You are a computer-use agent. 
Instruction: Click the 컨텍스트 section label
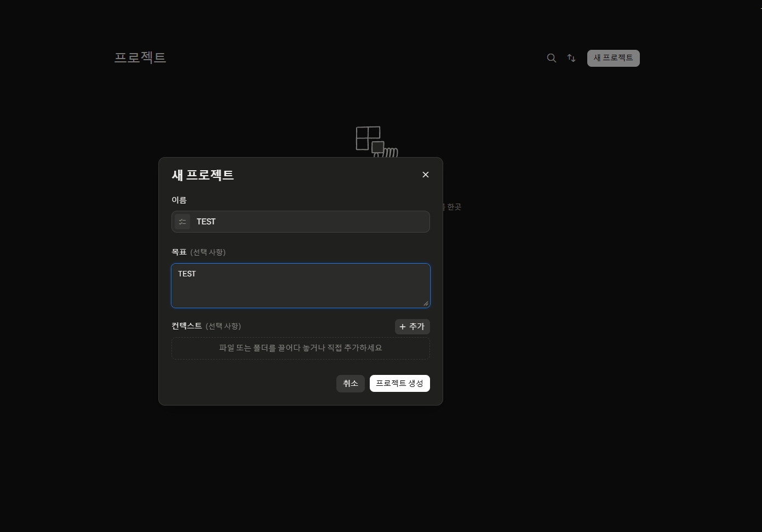[187, 326]
